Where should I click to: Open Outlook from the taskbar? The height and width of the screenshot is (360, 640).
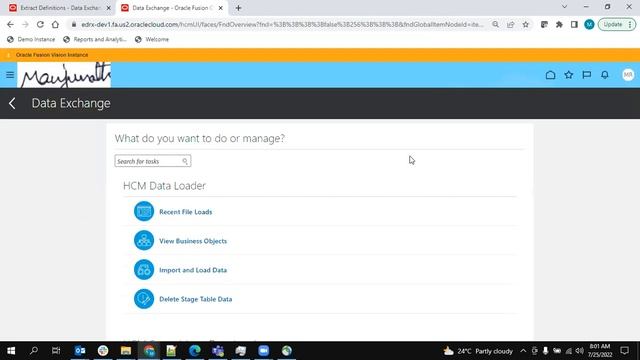coord(80,351)
